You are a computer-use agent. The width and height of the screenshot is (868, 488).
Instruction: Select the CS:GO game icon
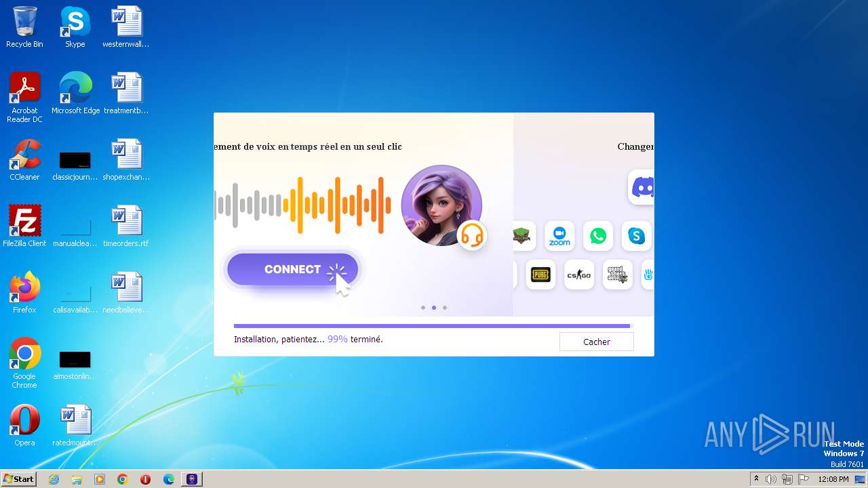pos(579,274)
